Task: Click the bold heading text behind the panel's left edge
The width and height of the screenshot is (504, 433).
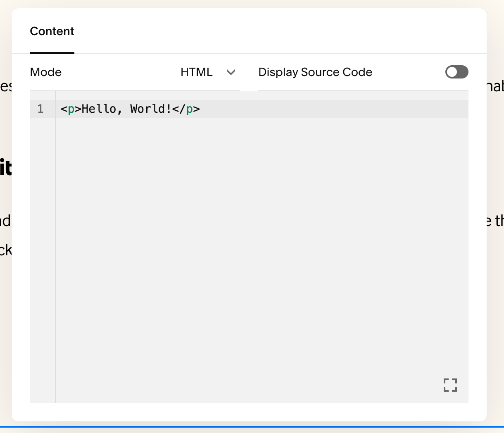Action: pyautogui.click(x=6, y=169)
